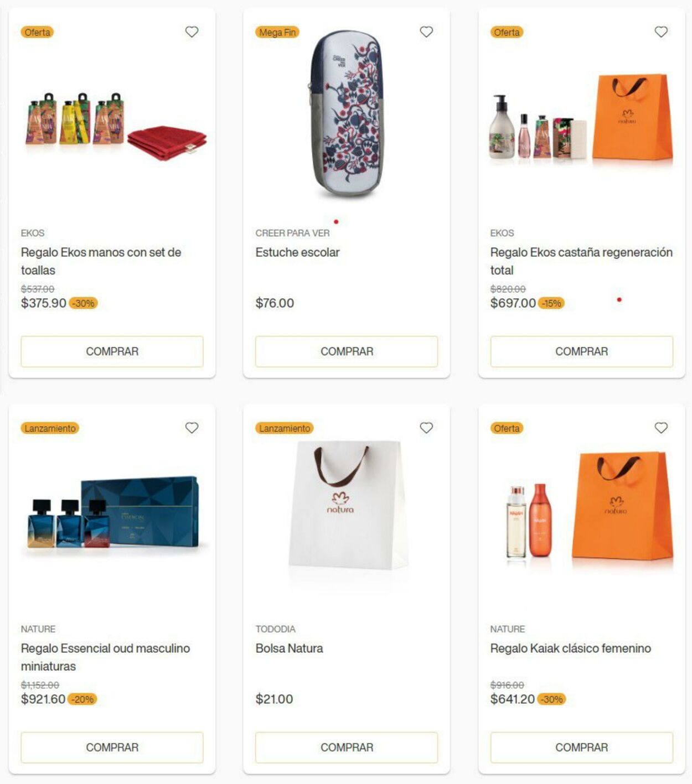Viewport: 692px width, 784px height.
Task: Click COMPRAR for Regalo Ekos manos
Action: point(112,351)
